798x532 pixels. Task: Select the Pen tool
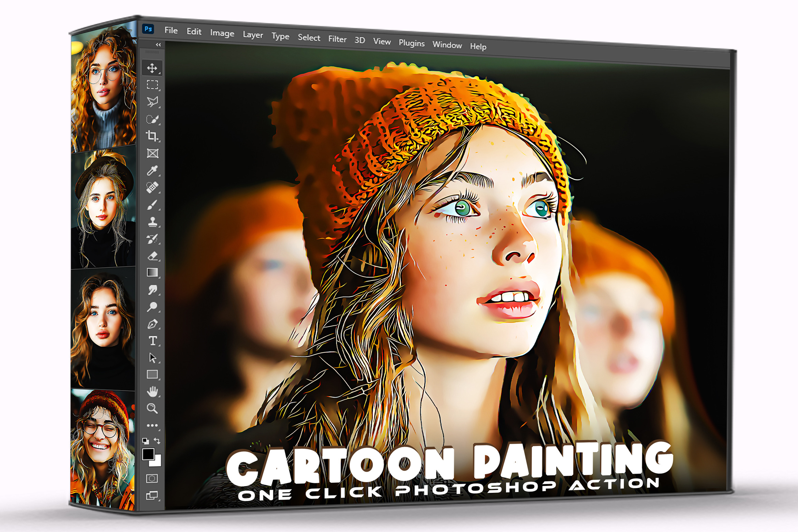[152, 324]
